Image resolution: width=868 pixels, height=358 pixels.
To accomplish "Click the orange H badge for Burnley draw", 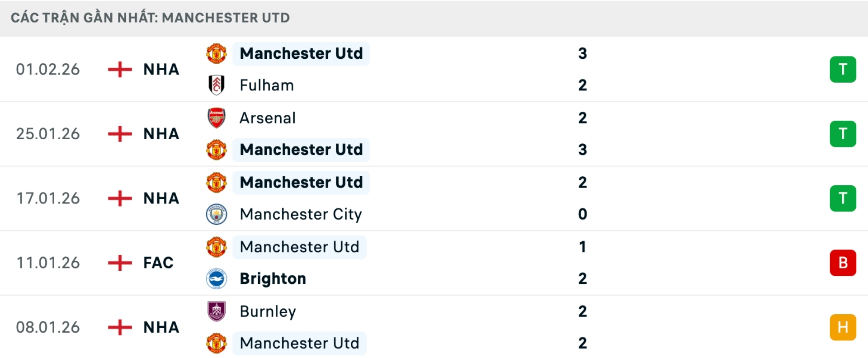I will tap(843, 327).
